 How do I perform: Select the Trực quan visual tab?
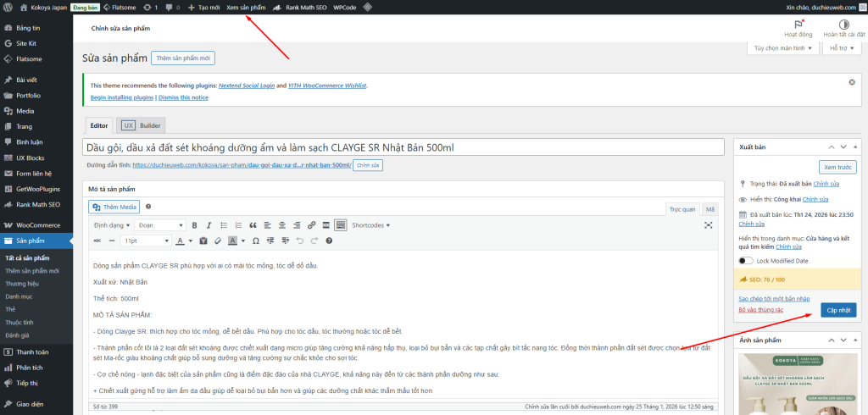point(682,209)
